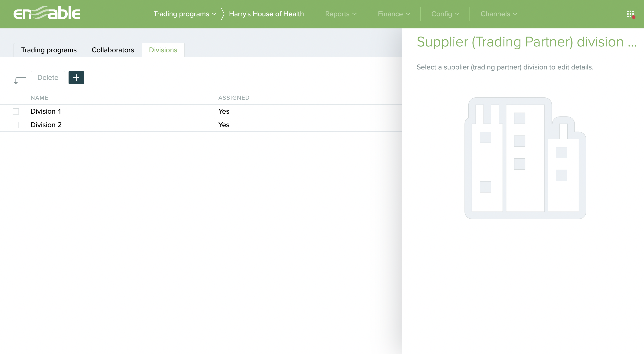644x354 pixels.
Task: Click the select-all arrow icon
Action: (19, 80)
